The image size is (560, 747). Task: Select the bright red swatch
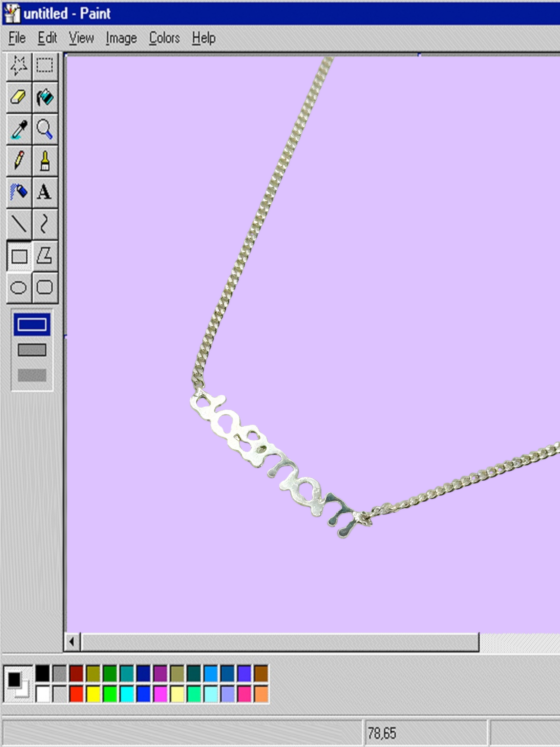pos(76,694)
